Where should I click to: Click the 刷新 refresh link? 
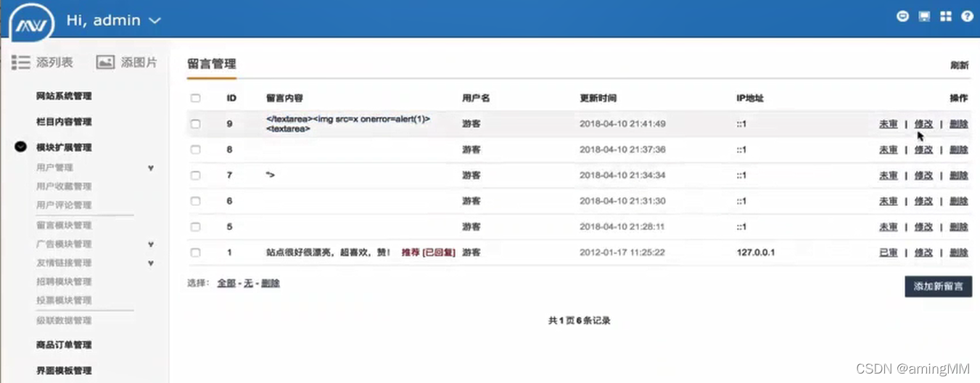coord(960,65)
